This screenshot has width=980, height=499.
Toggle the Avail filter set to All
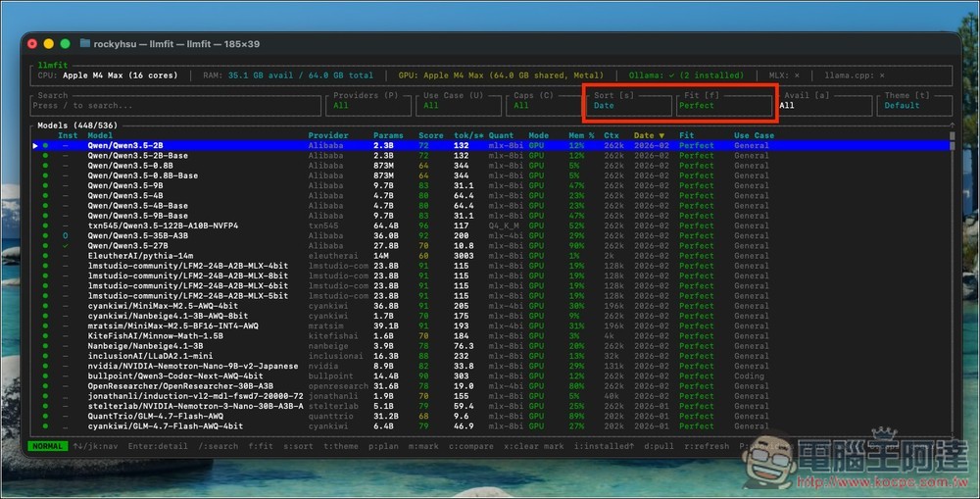[825, 105]
